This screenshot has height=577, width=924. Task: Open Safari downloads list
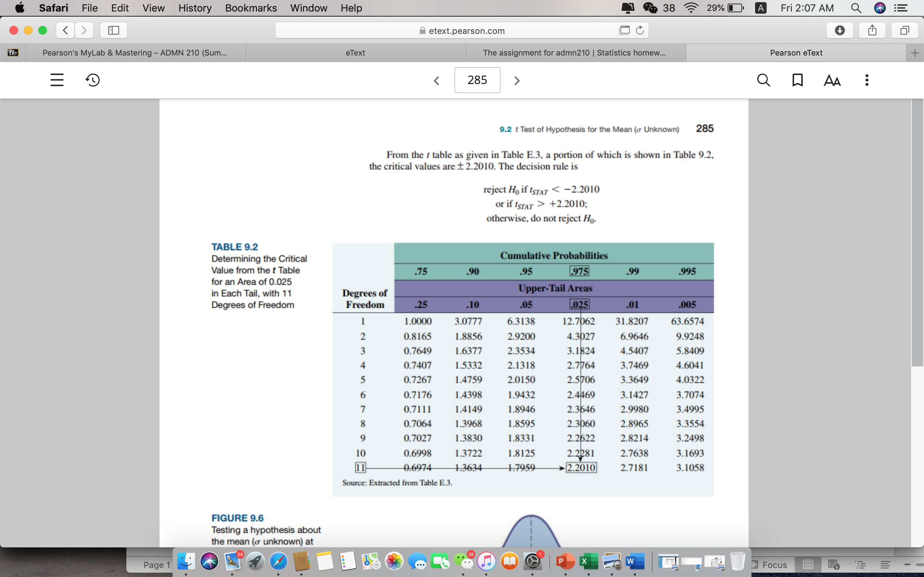coord(840,30)
